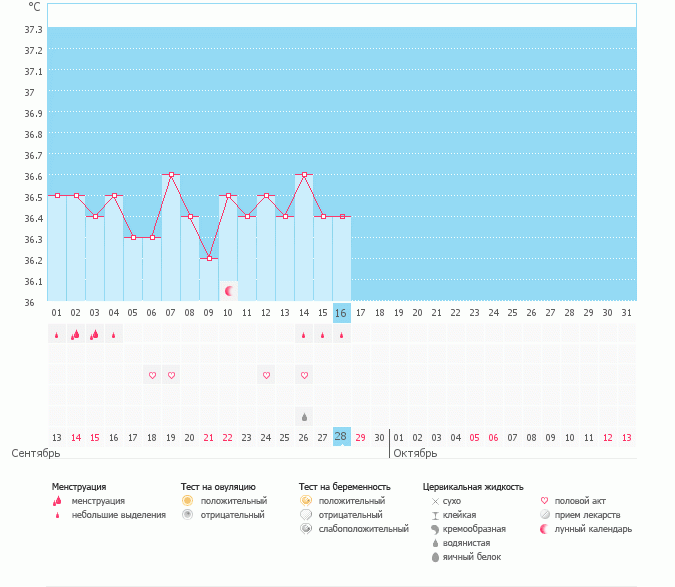The height and width of the screenshot is (587, 675).
Task: Select highlighted cycle day 16 on the axis
Action: click(x=341, y=313)
